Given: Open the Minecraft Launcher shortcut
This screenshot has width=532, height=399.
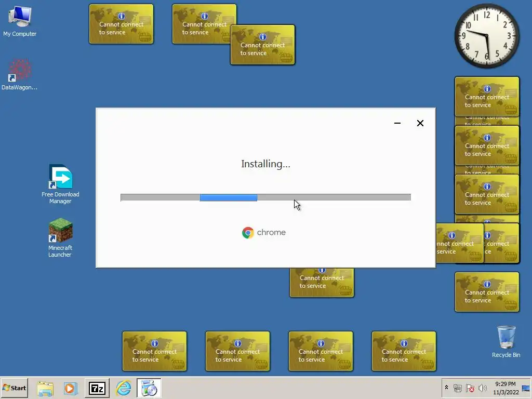Looking at the screenshot, I should [60, 237].
